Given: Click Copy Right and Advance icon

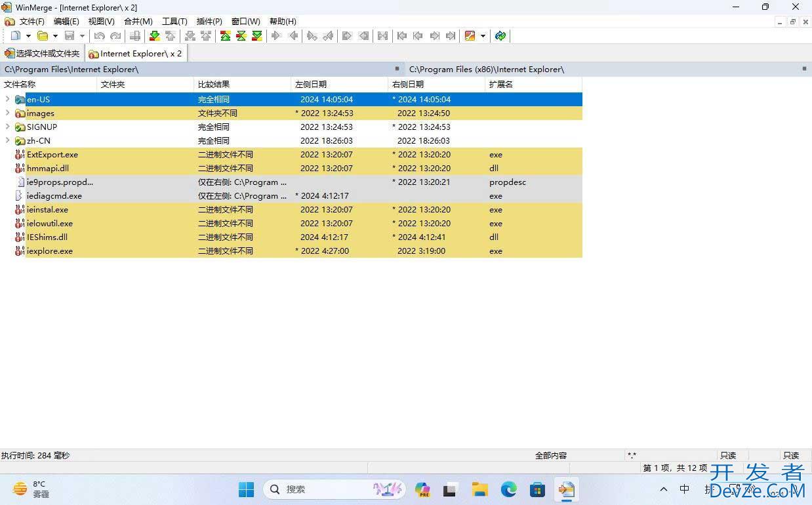Looking at the screenshot, I should [312, 35].
